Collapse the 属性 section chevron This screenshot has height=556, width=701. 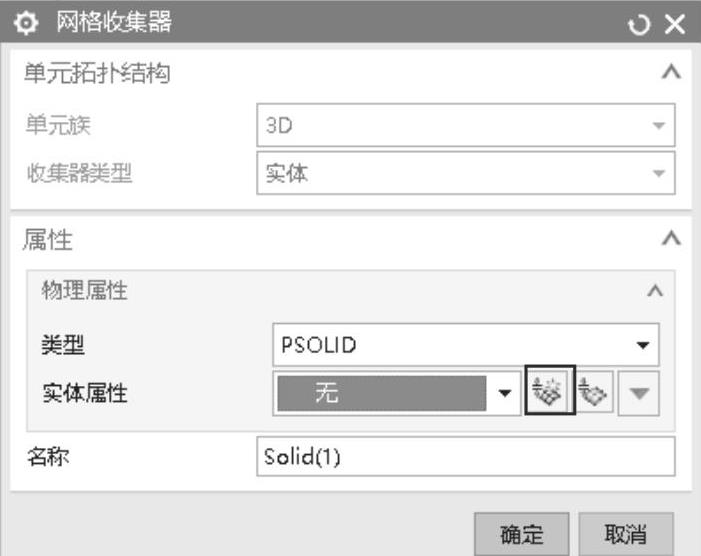[672, 239]
